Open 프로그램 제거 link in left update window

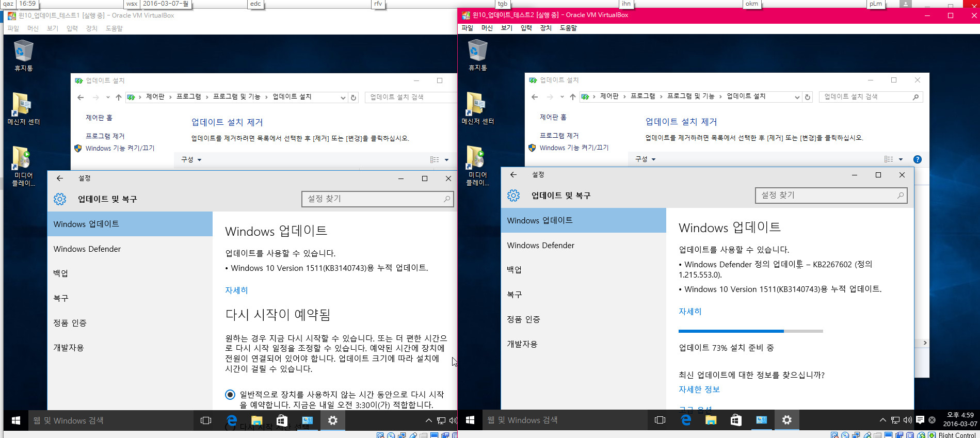point(105,136)
